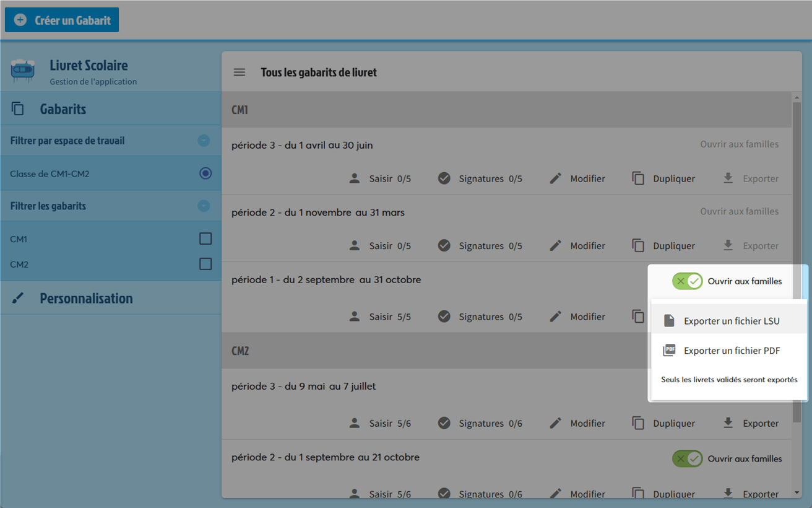Choose Exporter un fichier LSU
This screenshot has height=508, width=812.
(x=731, y=321)
